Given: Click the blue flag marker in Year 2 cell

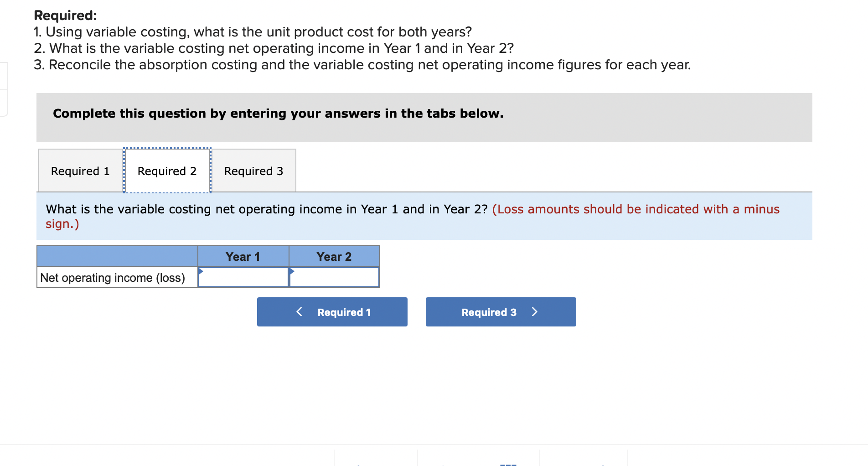Looking at the screenshot, I should click(291, 272).
